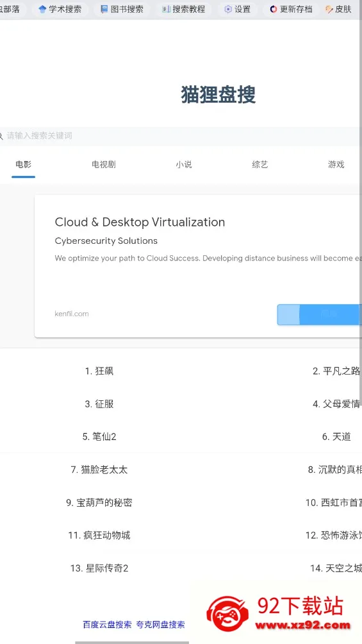Viewport: 362px width, 644px height.
Task: Select hot item 7. 猫脸老太太
Action: click(99, 470)
